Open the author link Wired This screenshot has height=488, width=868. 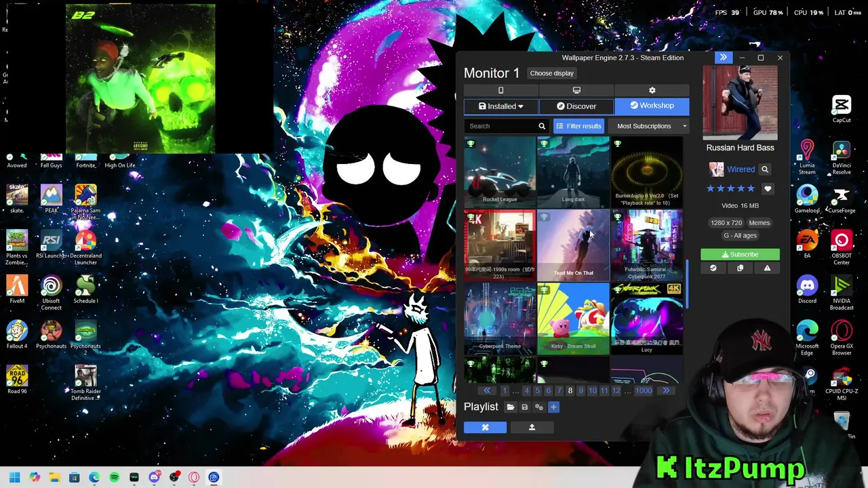[741, 169]
